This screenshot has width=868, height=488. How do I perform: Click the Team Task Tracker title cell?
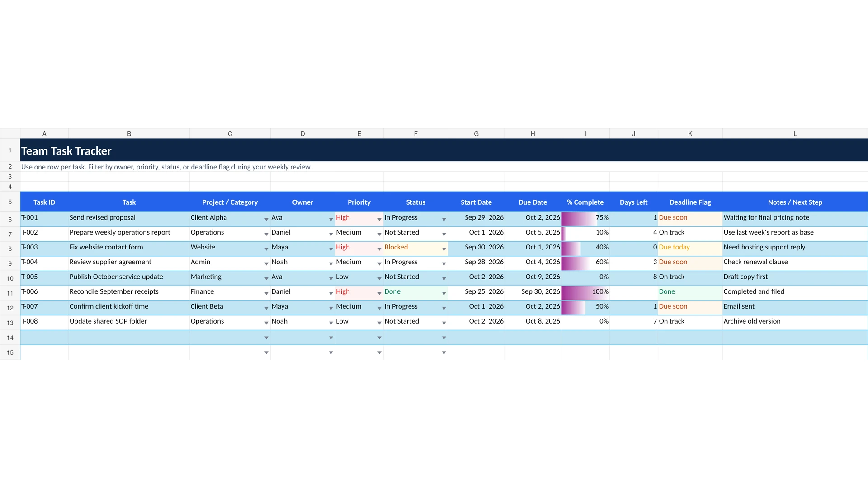tap(444, 150)
